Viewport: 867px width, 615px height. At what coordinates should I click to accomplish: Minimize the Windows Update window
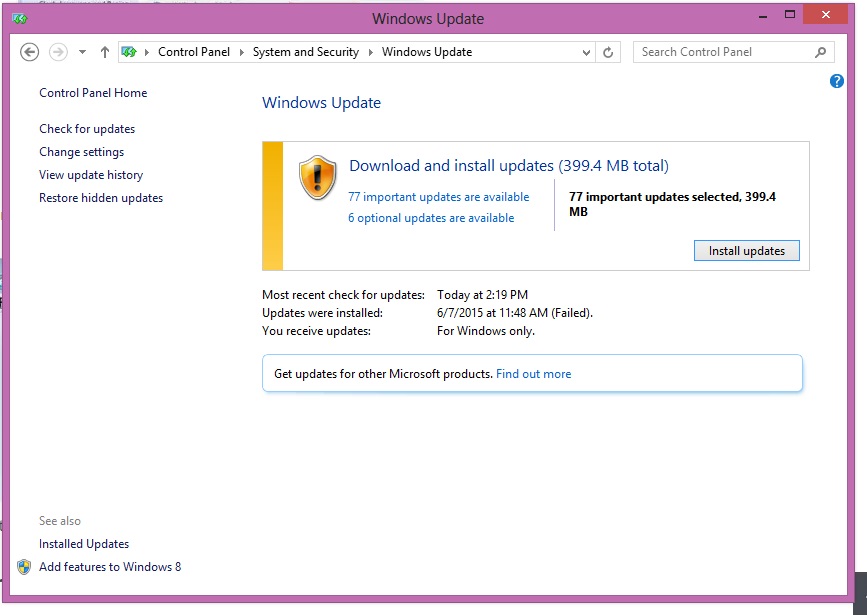point(763,17)
